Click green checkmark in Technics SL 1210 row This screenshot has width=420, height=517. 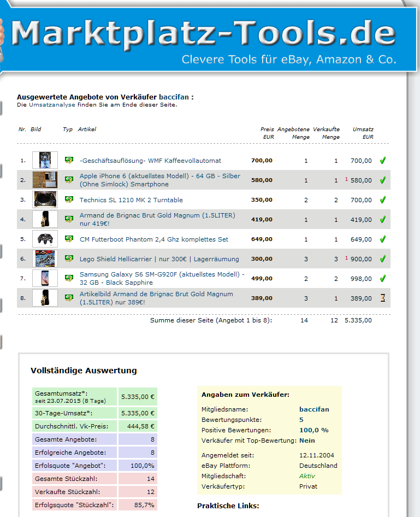click(383, 200)
